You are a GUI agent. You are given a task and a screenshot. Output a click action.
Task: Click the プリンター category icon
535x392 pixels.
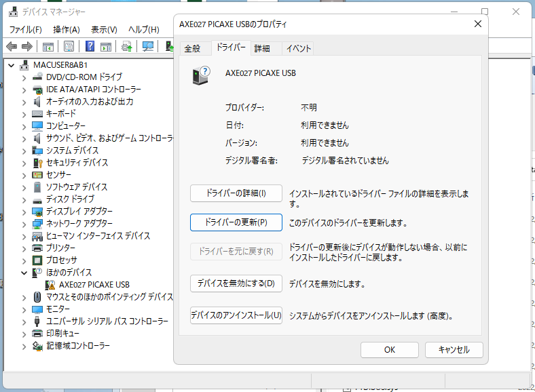pyautogui.click(x=37, y=248)
